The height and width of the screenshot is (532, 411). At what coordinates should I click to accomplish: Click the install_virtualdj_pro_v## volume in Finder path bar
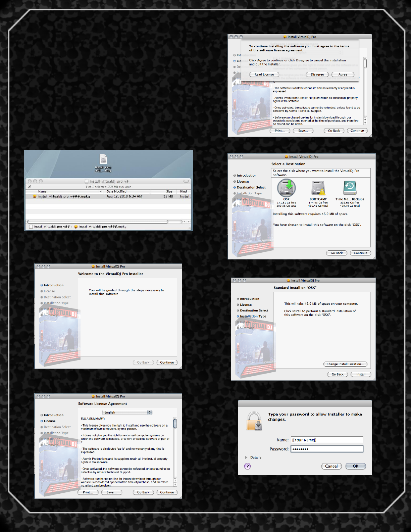pyautogui.click(x=50, y=227)
